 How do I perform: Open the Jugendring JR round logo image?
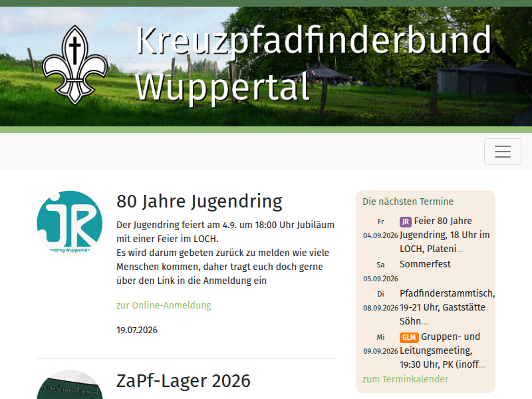(x=70, y=223)
